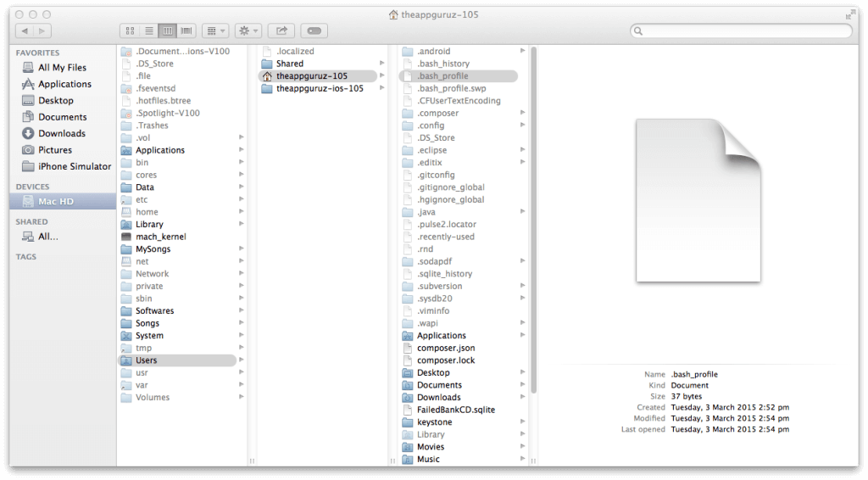Select column view mode
Image resolution: width=868 pixels, height=480 pixels.
tap(167, 31)
